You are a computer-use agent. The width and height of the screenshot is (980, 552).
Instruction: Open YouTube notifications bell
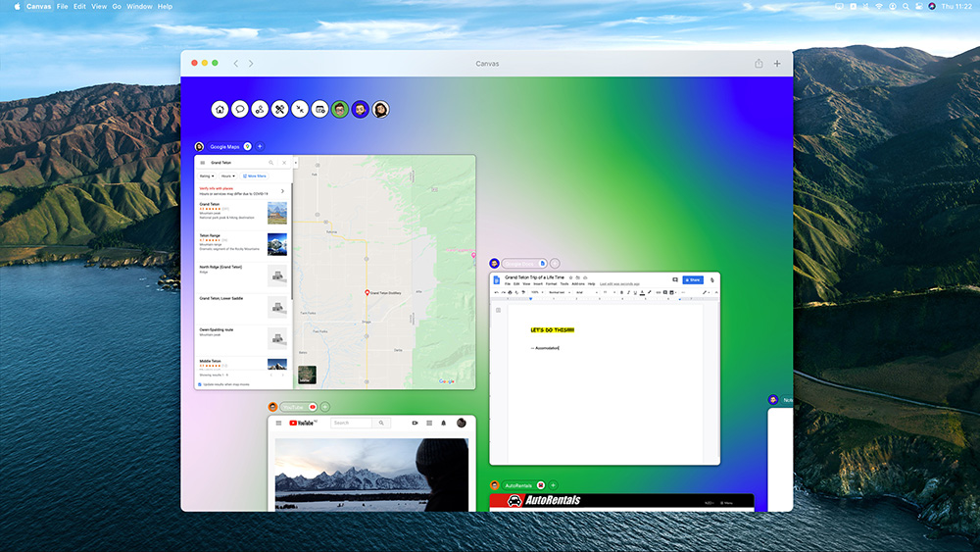click(x=444, y=424)
